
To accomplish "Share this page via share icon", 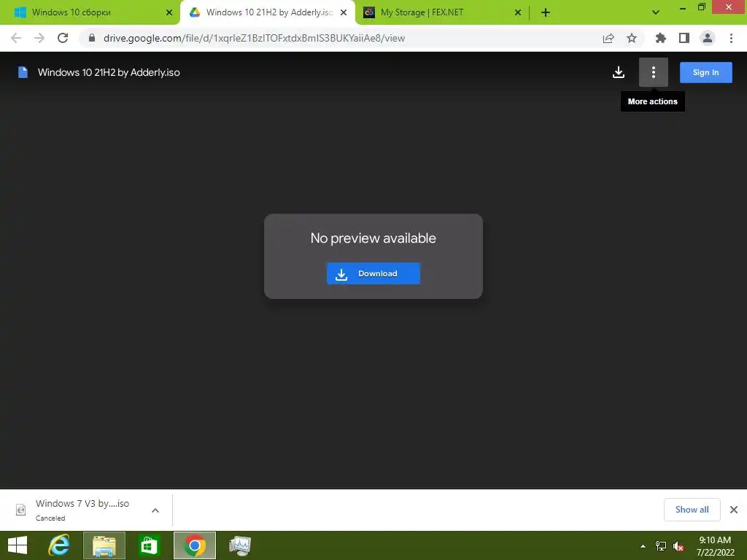I will (x=608, y=38).
